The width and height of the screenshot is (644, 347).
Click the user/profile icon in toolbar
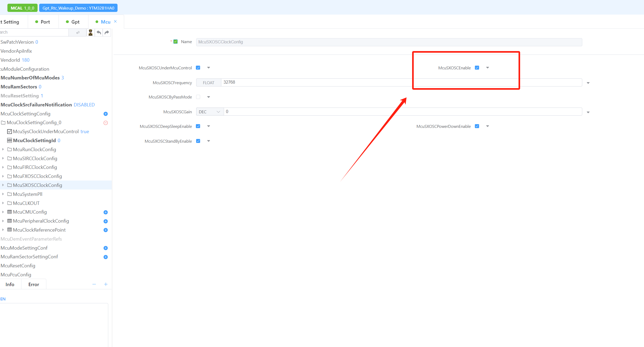(x=90, y=32)
